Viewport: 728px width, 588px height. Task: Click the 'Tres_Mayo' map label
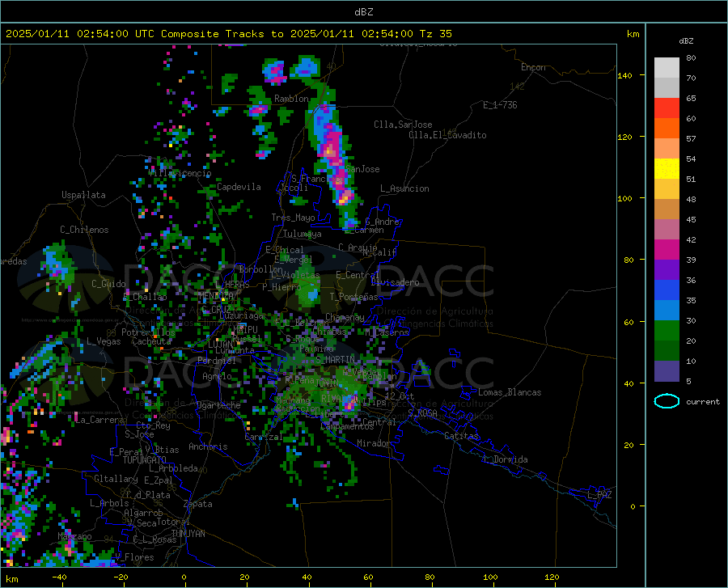point(293,218)
